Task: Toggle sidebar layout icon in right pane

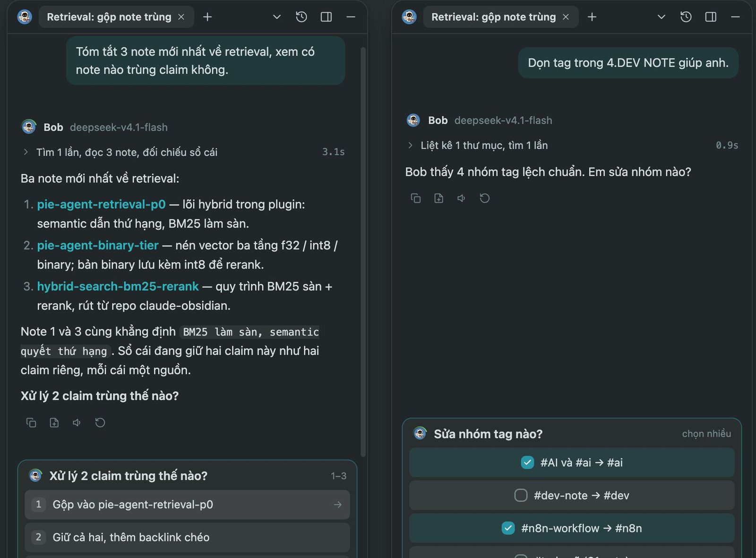Action: tap(711, 17)
